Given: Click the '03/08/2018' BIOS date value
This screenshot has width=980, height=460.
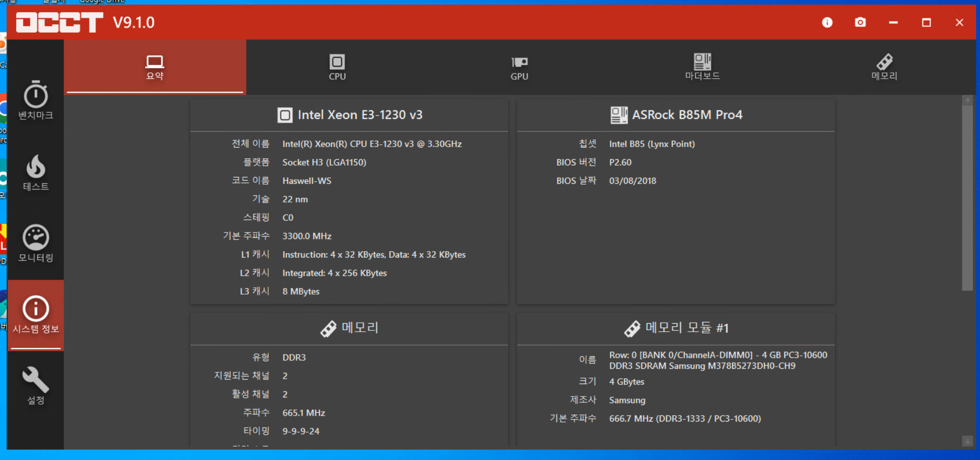Looking at the screenshot, I should tap(633, 181).
